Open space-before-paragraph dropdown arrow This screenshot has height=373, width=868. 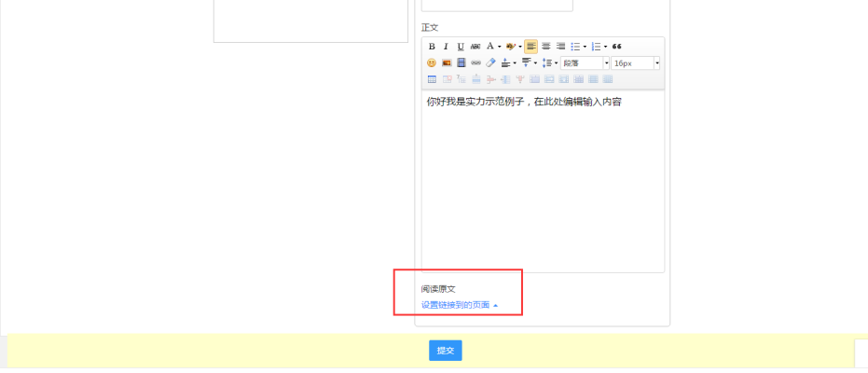(515, 63)
